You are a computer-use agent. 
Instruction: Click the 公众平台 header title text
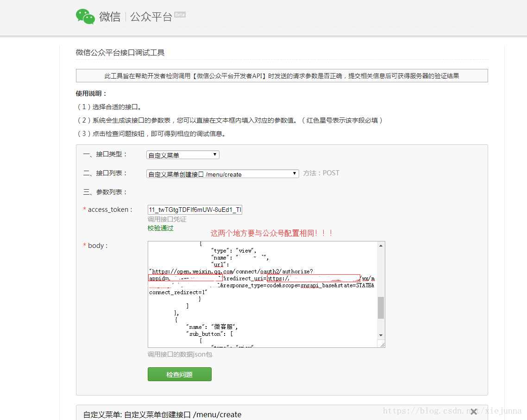pyautogui.click(x=151, y=17)
